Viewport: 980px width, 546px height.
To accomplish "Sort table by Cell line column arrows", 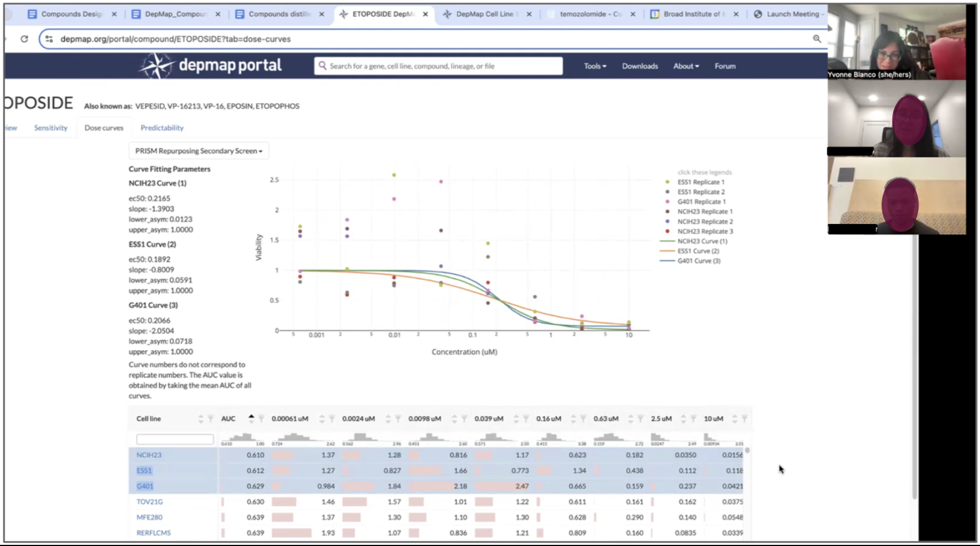I will pos(200,419).
